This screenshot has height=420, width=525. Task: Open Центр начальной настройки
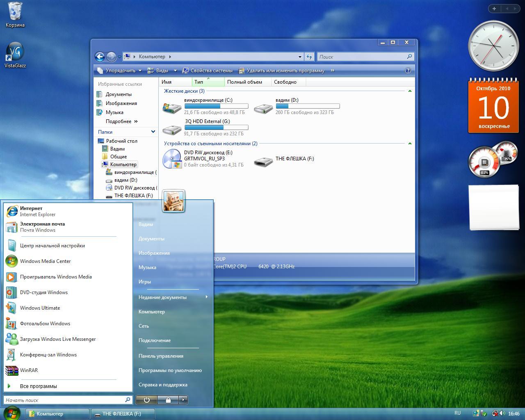click(x=68, y=246)
